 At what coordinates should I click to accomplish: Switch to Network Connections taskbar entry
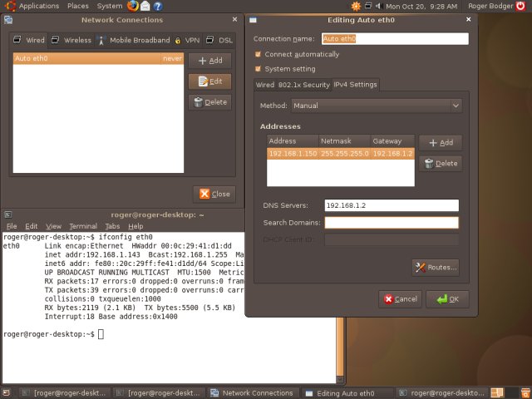[253, 393]
